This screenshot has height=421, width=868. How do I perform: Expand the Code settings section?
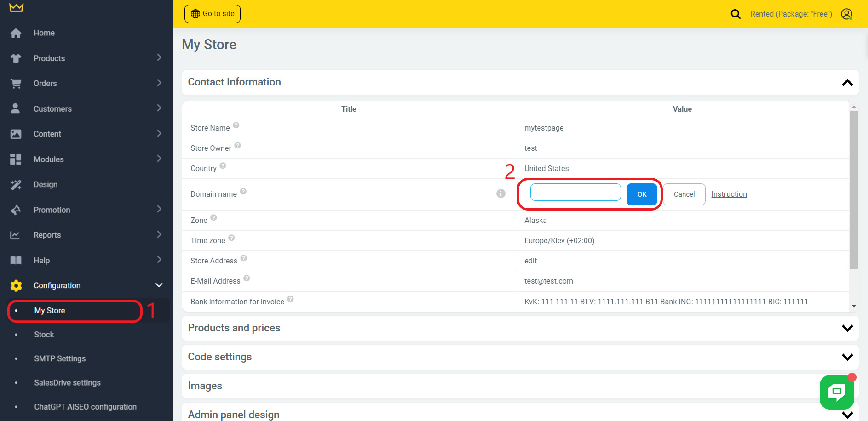pos(847,357)
